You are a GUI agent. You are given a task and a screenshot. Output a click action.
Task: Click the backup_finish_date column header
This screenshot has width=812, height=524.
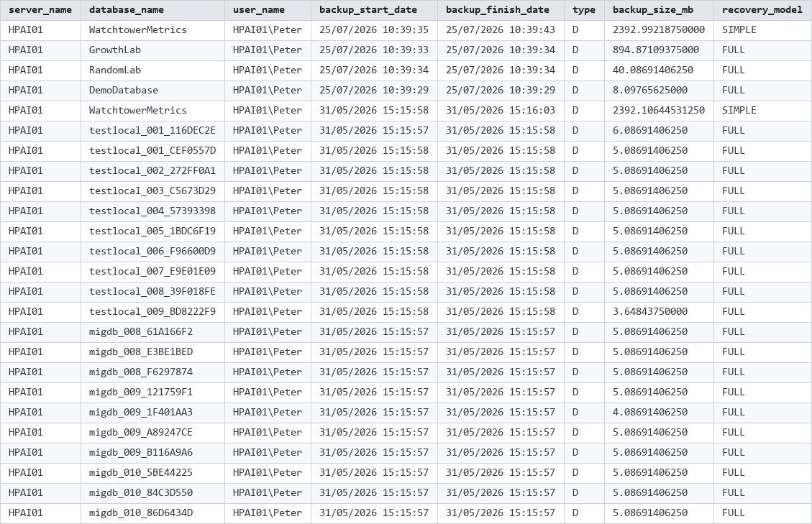pos(501,10)
